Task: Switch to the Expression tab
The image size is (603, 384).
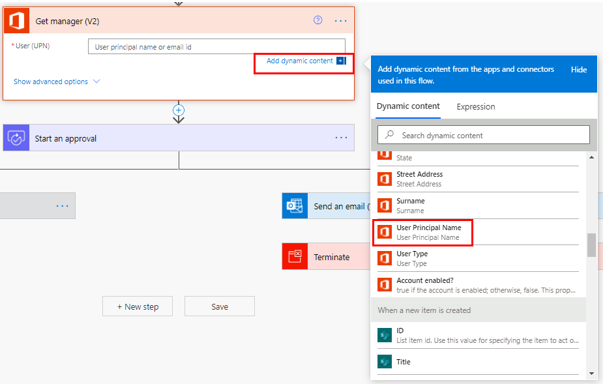Action: pyautogui.click(x=476, y=107)
